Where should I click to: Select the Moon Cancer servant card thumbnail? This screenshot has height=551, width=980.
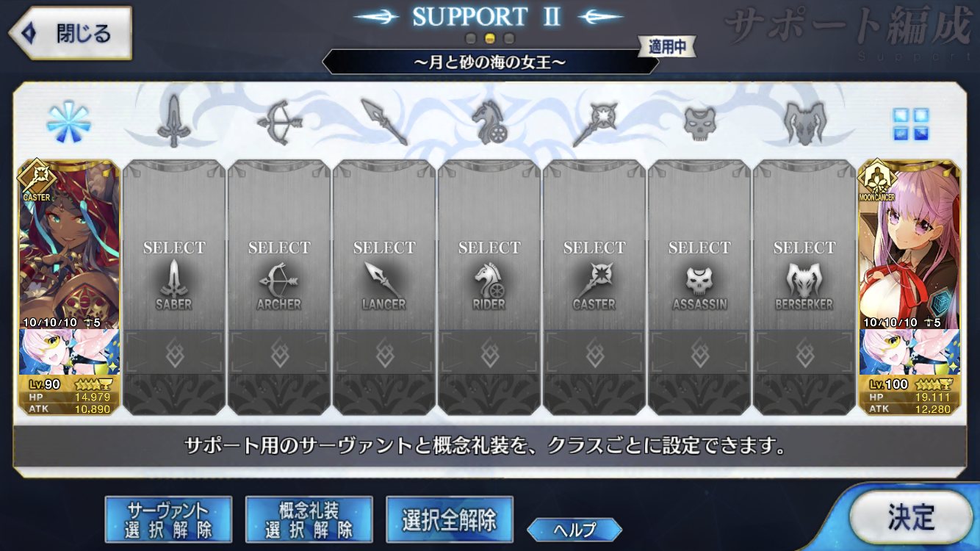pyautogui.click(x=909, y=287)
